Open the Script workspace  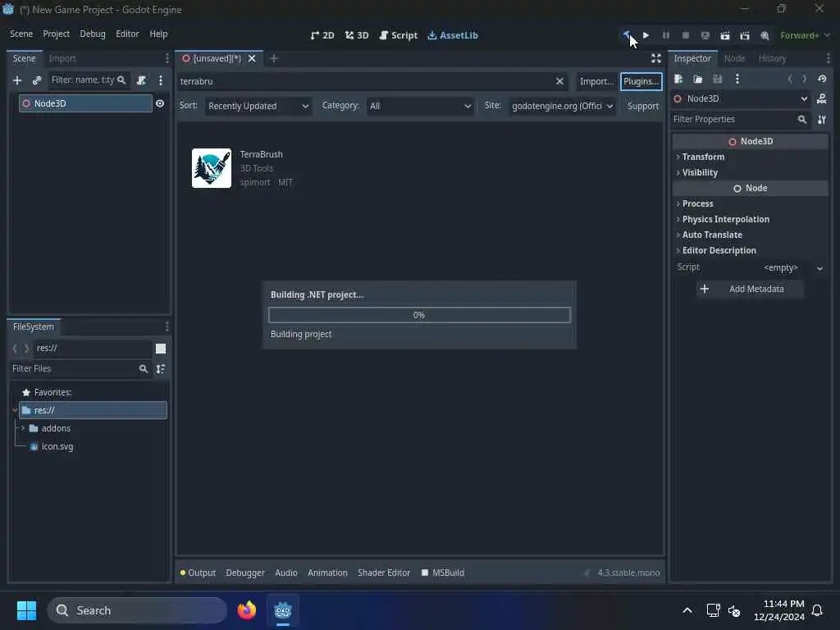click(x=398, y=35)
